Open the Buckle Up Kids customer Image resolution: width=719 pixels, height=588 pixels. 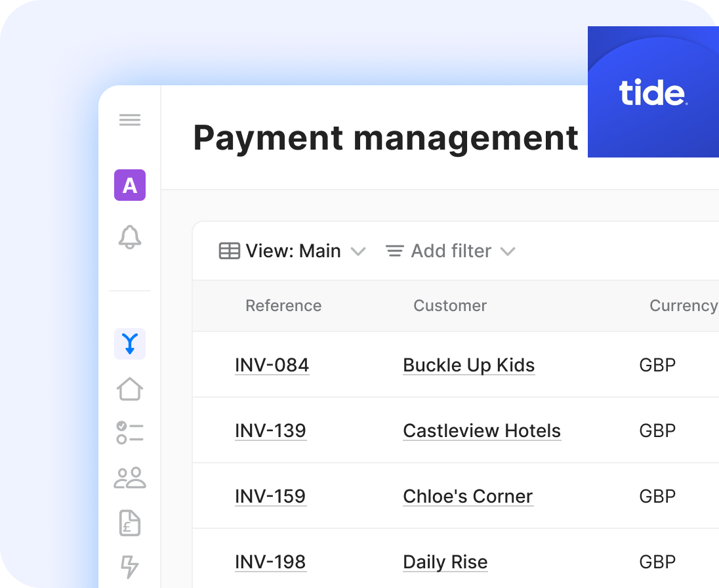pyautogui.click(x=468, y=365)
